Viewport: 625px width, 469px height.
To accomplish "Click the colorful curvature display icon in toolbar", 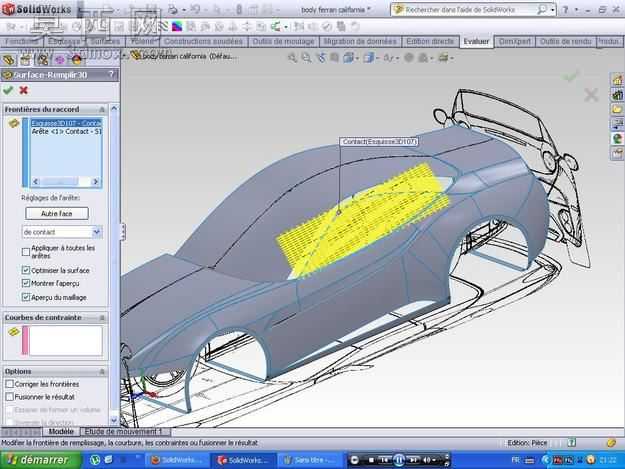I will [177, 27].
